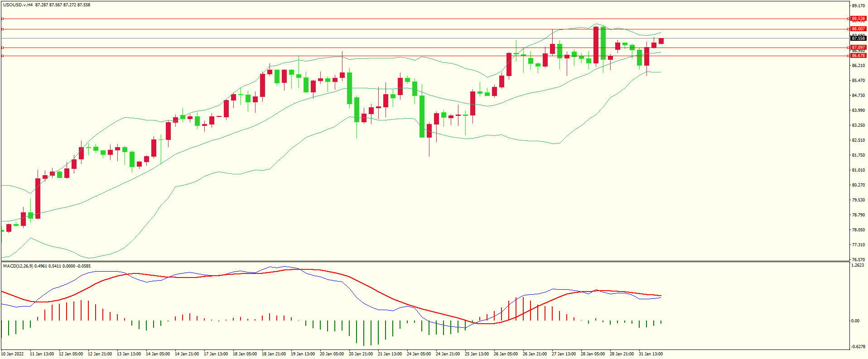Click the 12 Jan 05:00 time label
The image size is (868, 359).
[x=71, y=354]
